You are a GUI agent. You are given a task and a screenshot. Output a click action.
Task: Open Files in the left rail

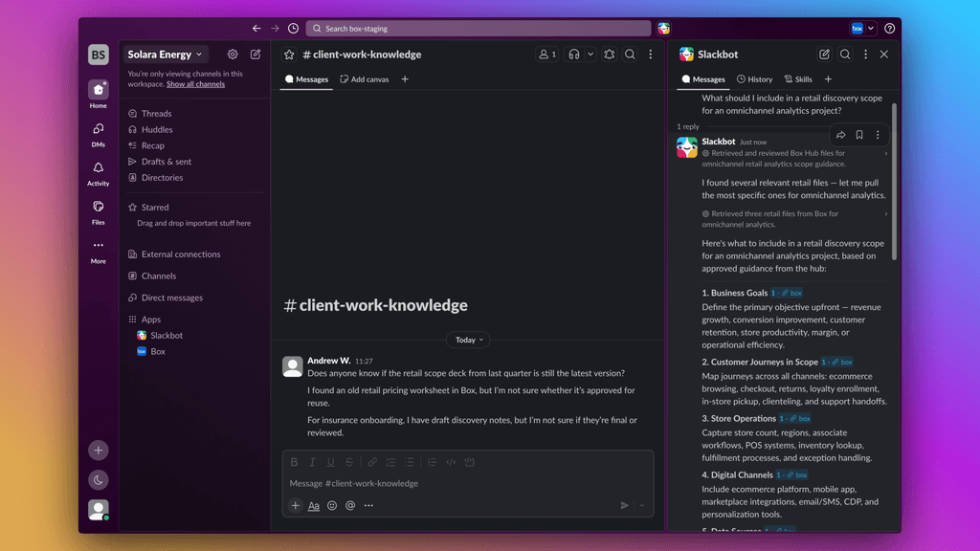(99, 212)
